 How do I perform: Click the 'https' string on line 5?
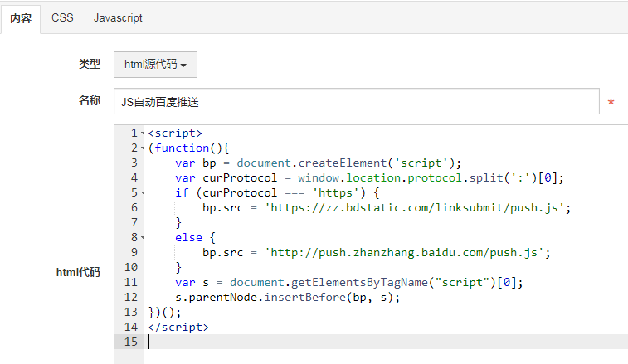coord(335,193)
